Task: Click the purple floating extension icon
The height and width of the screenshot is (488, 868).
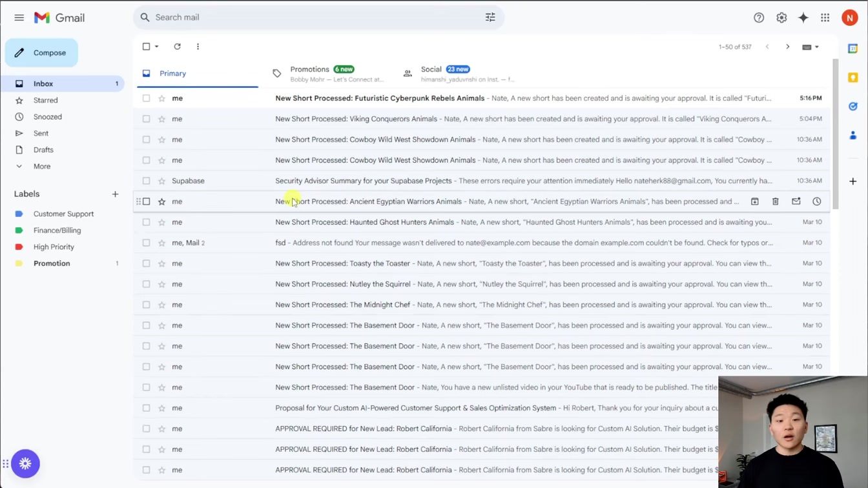Action: coord(25,463)
